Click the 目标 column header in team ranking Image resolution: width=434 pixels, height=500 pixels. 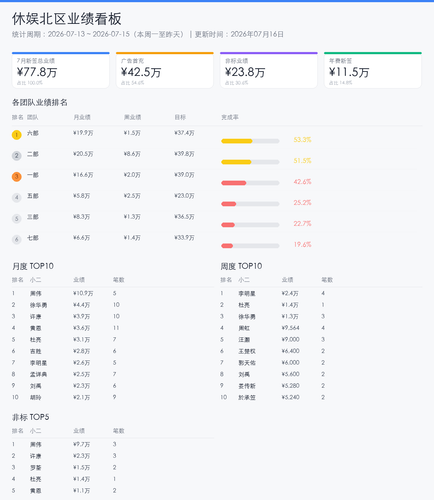180,117
